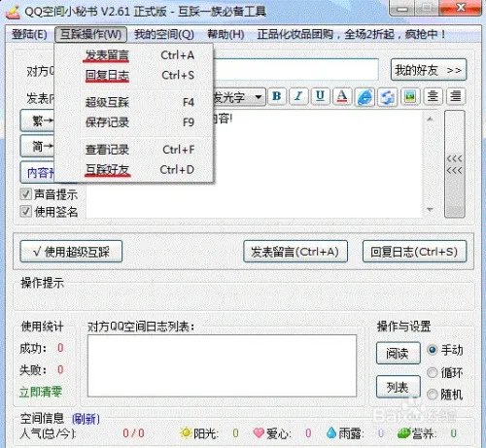The width and height of the screenshot is (486, 448).
Task: Click the insert image icon
Action: click(x=410, y=96)
